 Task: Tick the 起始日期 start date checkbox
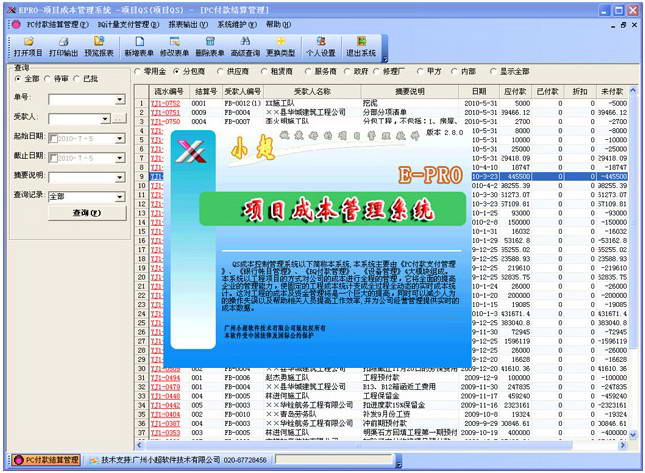[x=53, y=139]
